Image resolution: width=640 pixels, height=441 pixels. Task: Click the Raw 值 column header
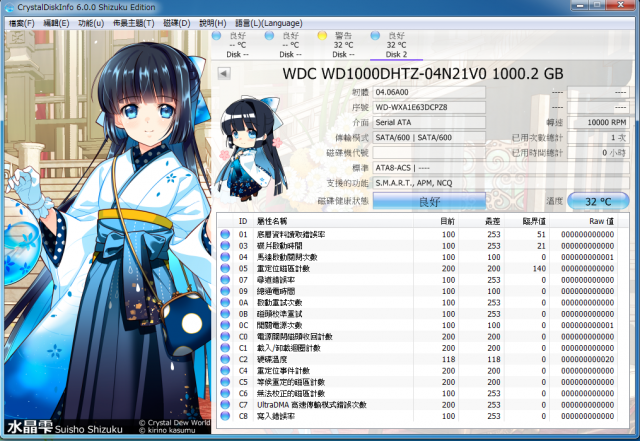click(584, 221)
